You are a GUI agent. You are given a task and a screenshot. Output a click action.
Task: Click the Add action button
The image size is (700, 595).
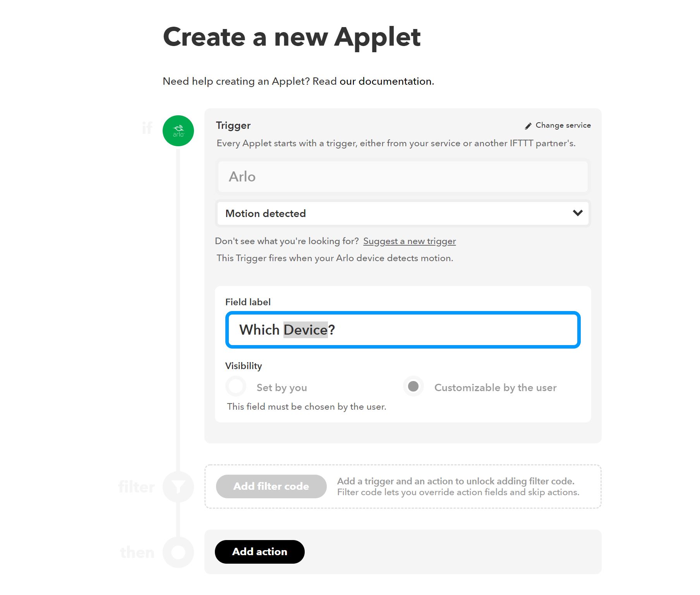pyautogui.click(x=259, y=552)
